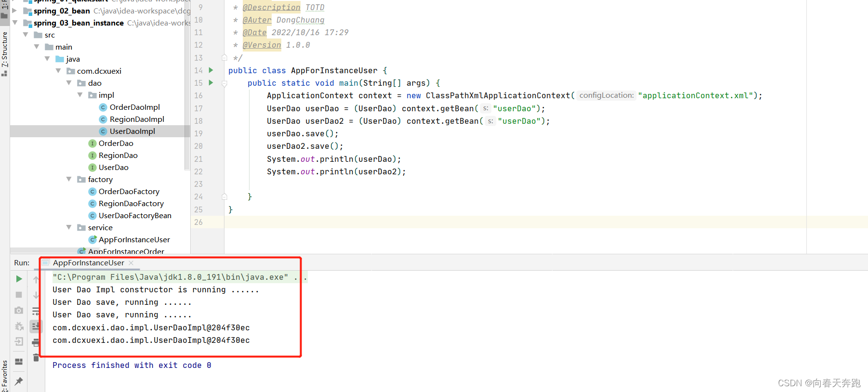The height and width of the screenshot is (392, 868).
Task: Toggle Soft-Wrap in Run console
Action: [36, 311]
